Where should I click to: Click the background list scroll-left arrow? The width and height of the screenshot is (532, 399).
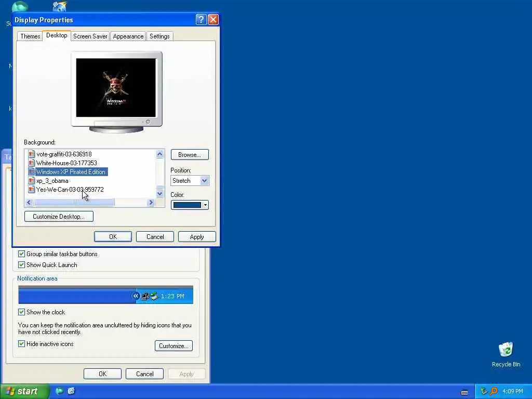coord(29,203)
